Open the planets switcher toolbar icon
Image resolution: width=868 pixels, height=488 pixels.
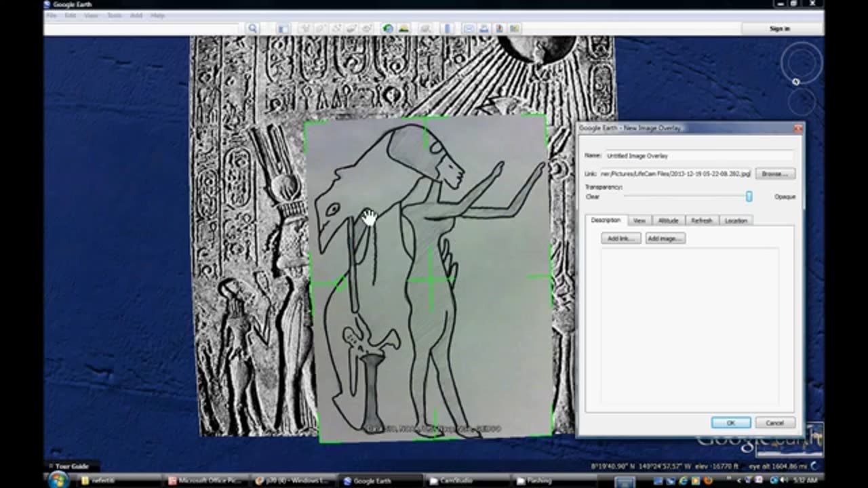(x=425, y=28)
